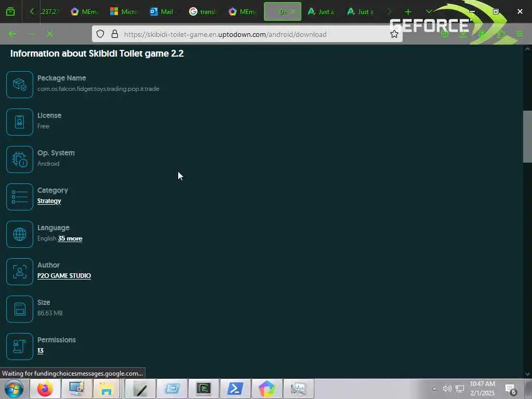Viewport: 532px width, 399px height.
Task: Open Firefox from the taskbar
Action: click(x=45, y=389)
